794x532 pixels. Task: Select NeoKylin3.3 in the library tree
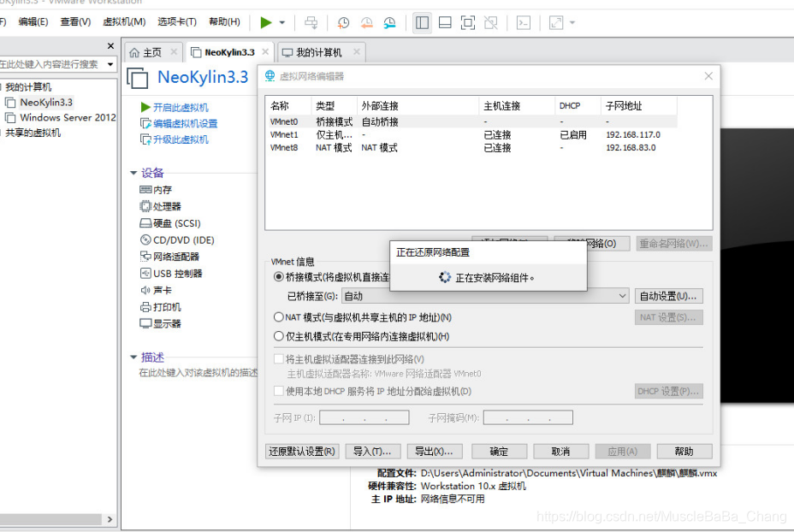[46, 103]
